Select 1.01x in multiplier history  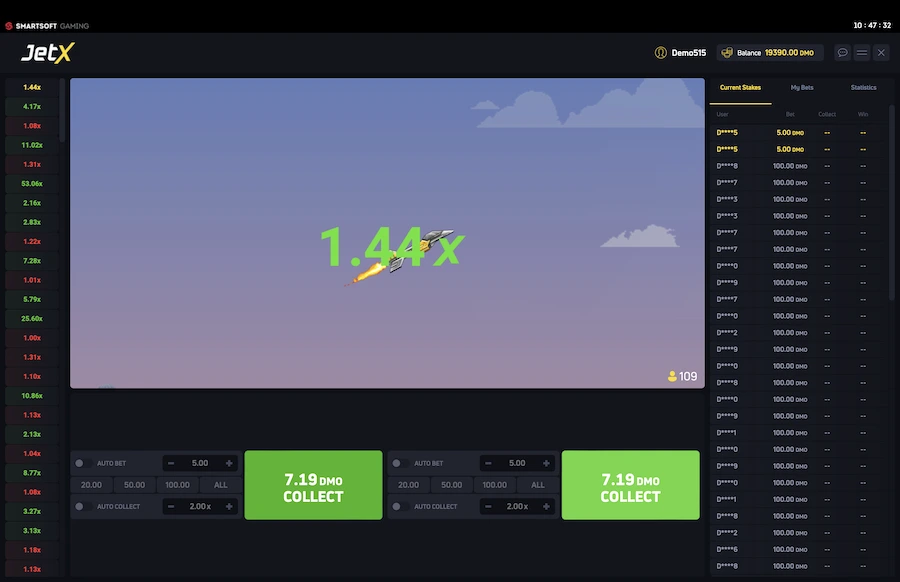32,280
